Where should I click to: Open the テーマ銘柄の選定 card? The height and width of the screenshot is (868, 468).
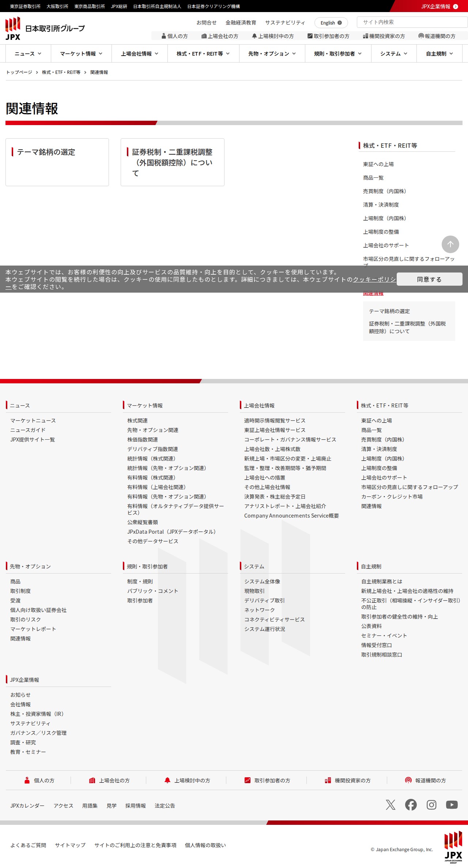point(57,162)
